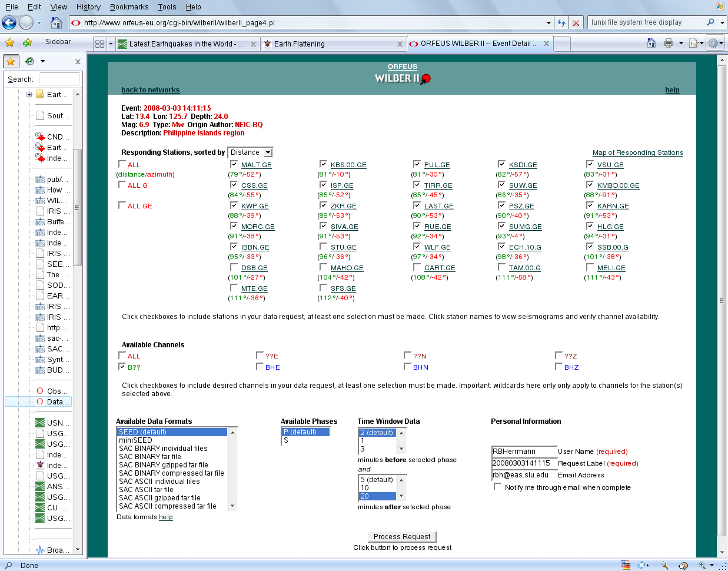Viewport: 728px width, 571px height.
Task: Select the sidebar Bookmarks star button
Action: coord(11,61)
